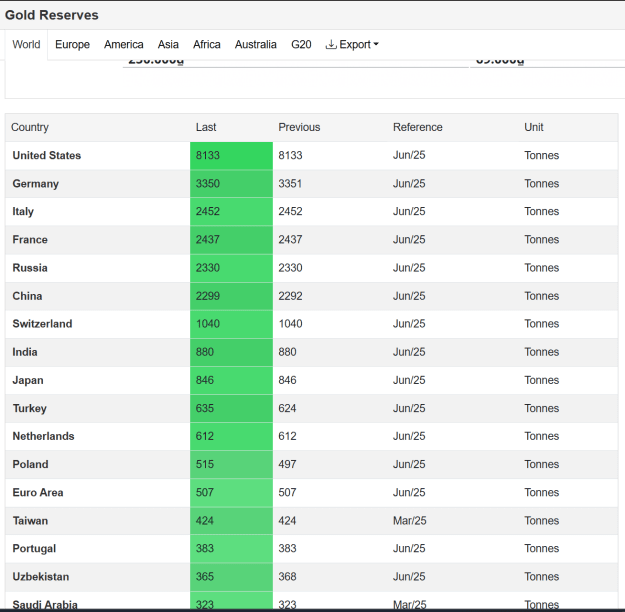The image size is (625, 612).
Task: Sort by the Country column header
Action: (30, 127)
